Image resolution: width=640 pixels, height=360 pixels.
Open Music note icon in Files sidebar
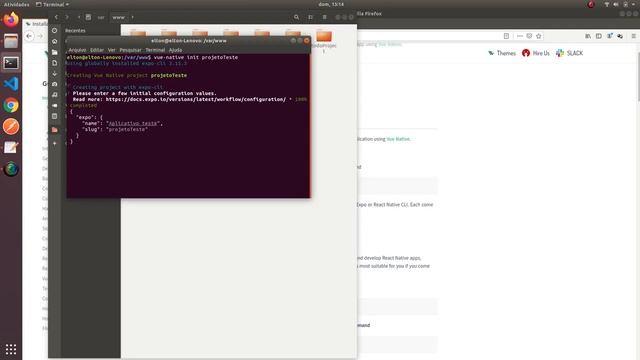(x=55, y=95)
